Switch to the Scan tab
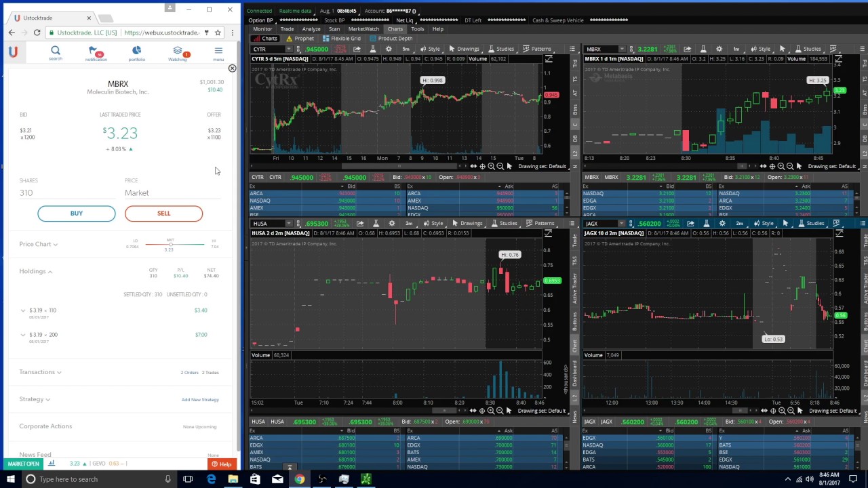868x488 pixels. point(334,29)
